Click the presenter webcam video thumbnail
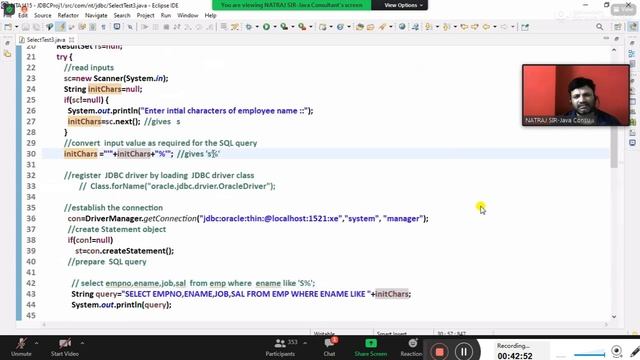The height and width of the screenshot is (360, 640). [576, 95]
